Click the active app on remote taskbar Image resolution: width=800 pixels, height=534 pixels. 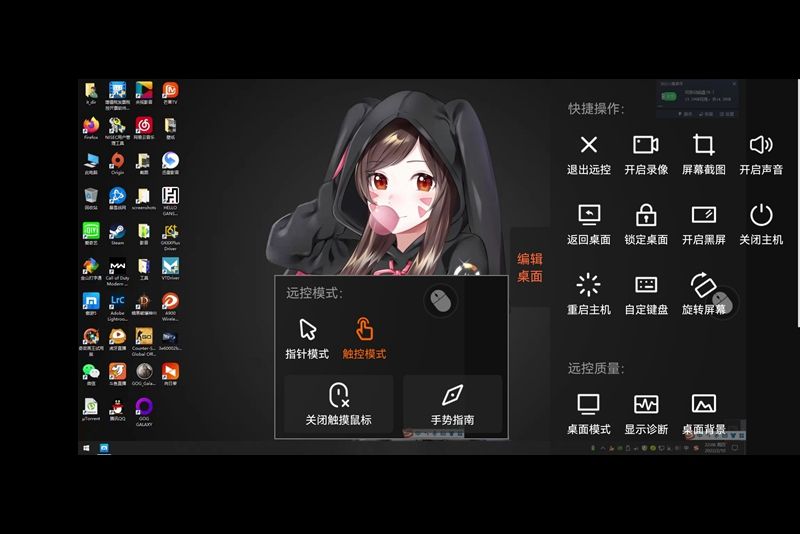104,448
